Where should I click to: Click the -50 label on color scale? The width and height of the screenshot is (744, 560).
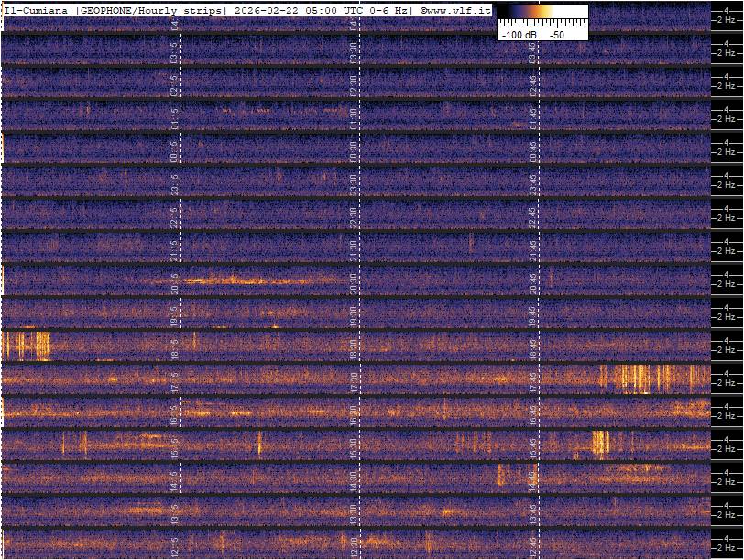[x=555, y=34]
